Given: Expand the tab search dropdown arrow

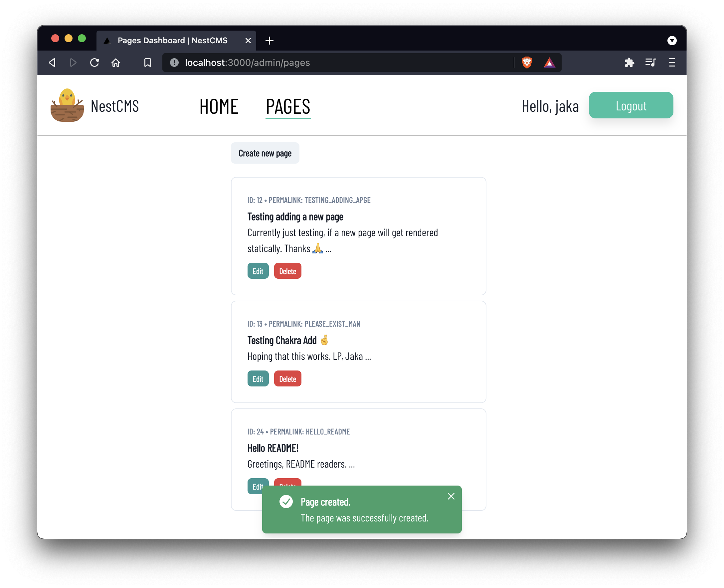Looking at the screenshot, I should click(x=672, y=41).
